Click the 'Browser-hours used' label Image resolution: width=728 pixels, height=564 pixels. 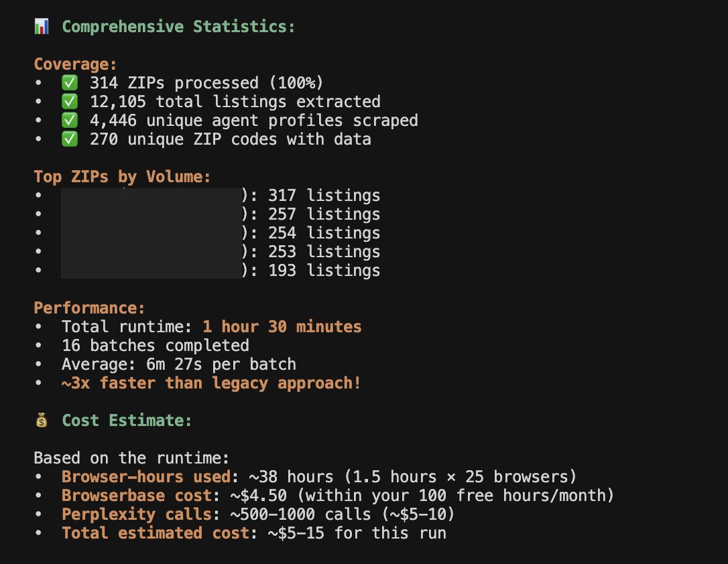pos(146,477)
